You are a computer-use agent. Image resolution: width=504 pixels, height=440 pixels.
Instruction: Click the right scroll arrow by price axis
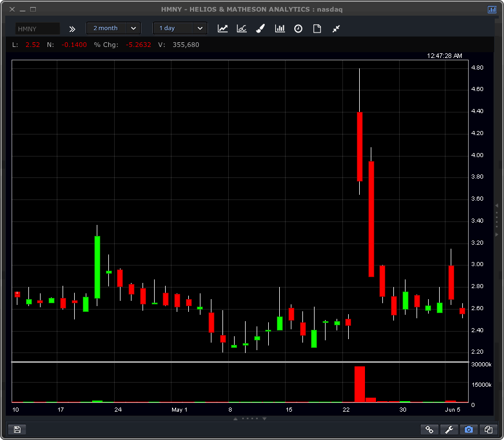click(x=496, y=235)
